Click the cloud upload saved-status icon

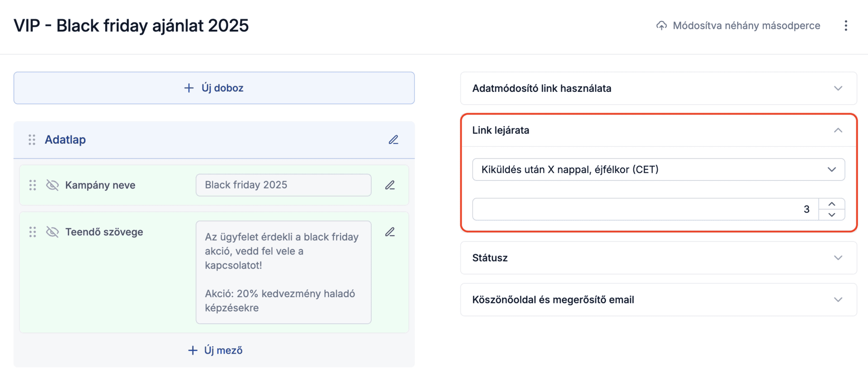coord(661,26)
